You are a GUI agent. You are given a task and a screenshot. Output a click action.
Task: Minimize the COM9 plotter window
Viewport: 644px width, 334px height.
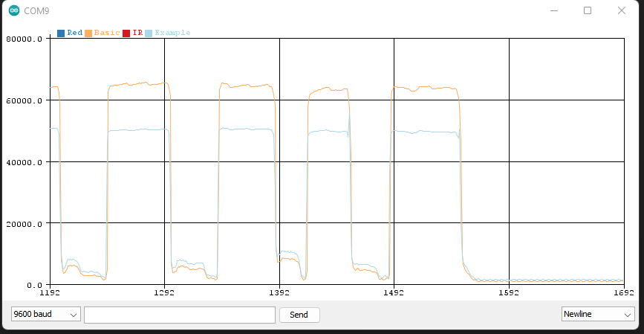[x=553, y=10]
